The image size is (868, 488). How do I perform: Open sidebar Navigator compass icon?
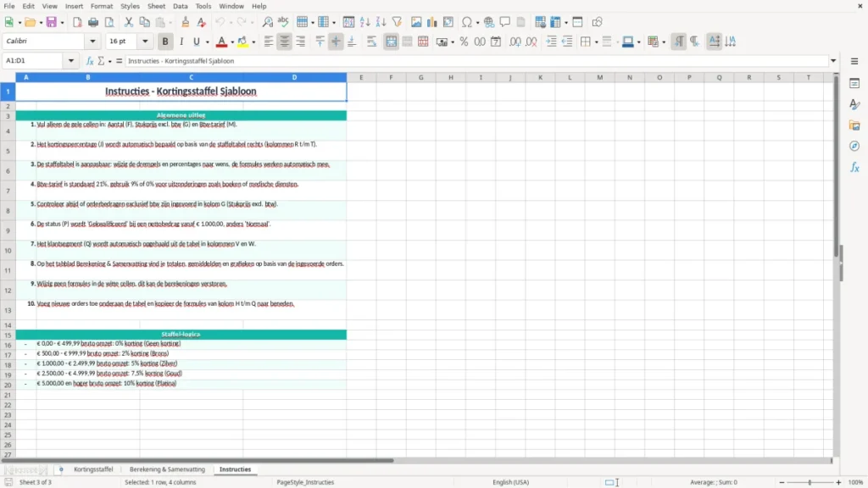pos(854,146)
